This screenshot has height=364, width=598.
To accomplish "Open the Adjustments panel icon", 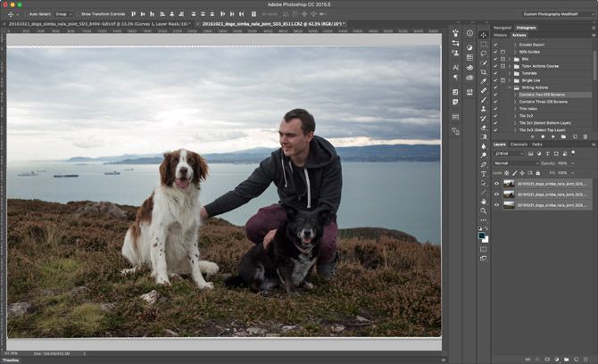I will [469, 47].
